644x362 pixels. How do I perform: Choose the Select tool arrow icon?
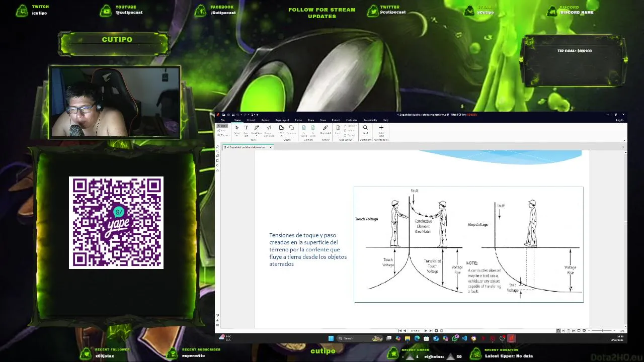(237, 127)
